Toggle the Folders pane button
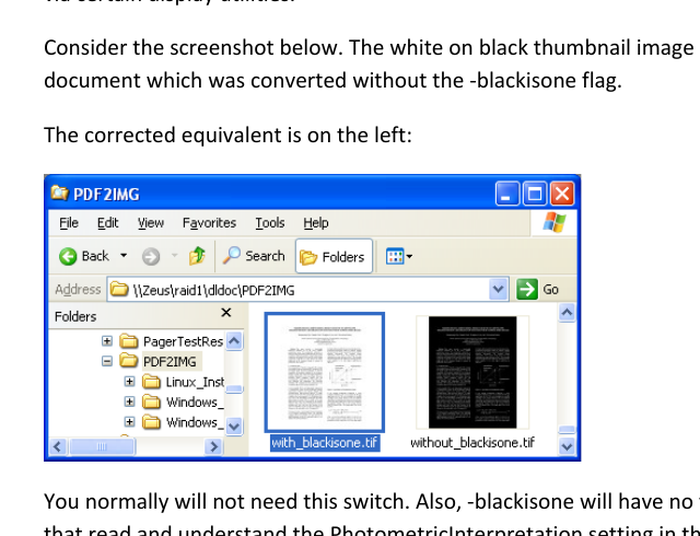 (333, 256)
